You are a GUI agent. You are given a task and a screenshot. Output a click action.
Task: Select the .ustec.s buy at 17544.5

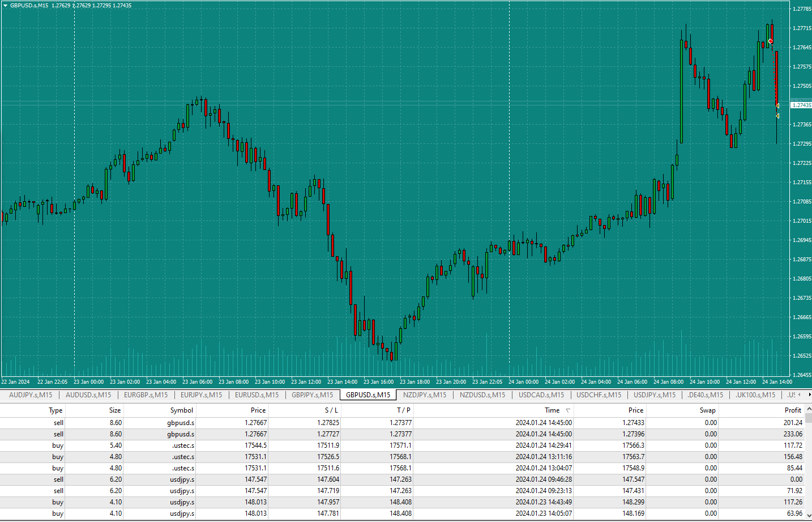402,445
